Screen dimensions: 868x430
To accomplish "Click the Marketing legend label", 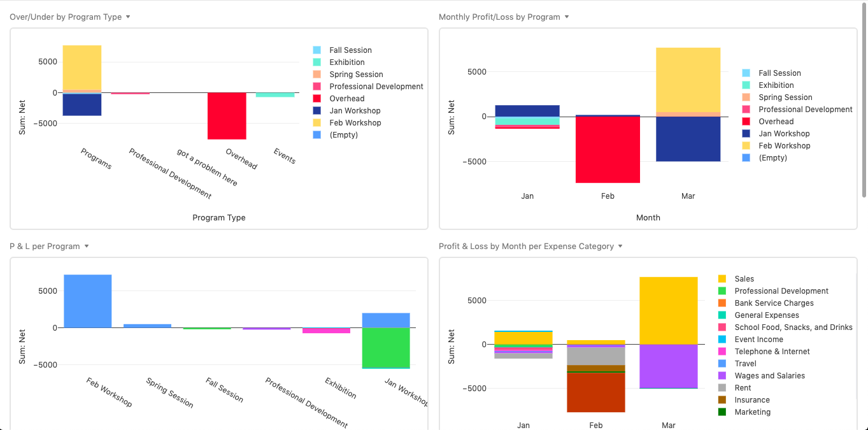I will [x=752, y=412].
